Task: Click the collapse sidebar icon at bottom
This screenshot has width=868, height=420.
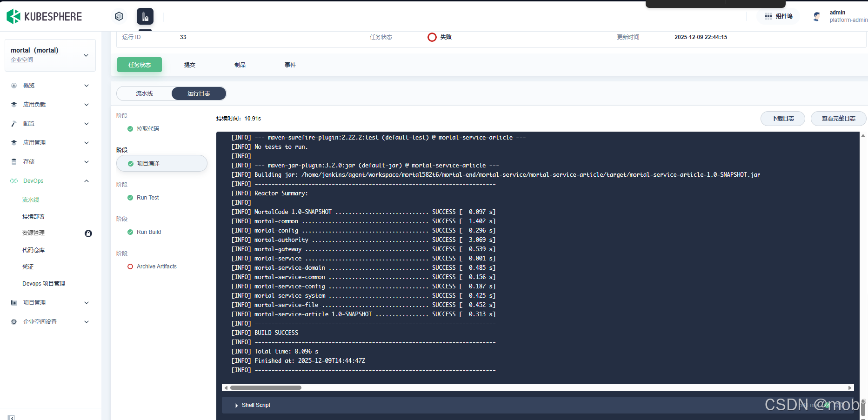Action: click(x=11, y=417)
